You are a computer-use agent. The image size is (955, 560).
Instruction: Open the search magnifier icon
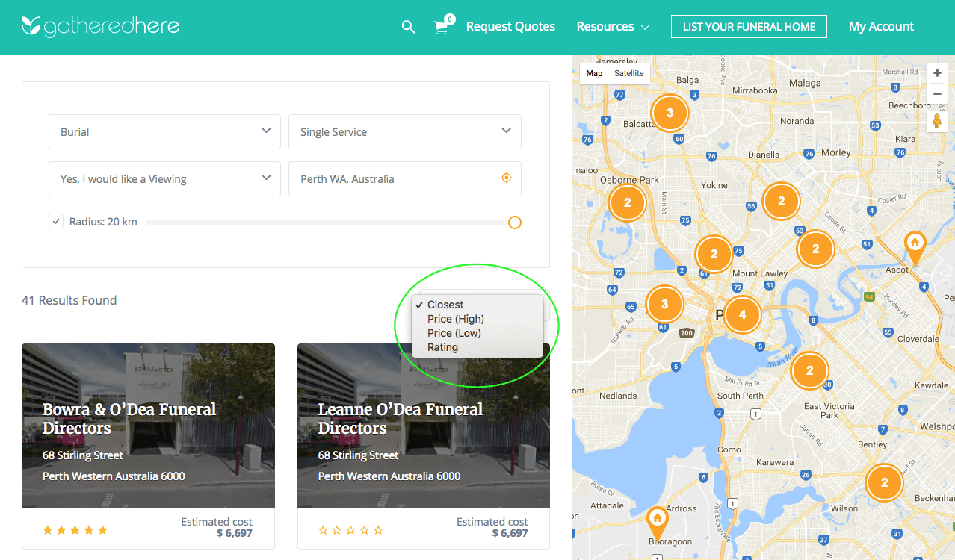pyautogui.click(x=408, y=27)
